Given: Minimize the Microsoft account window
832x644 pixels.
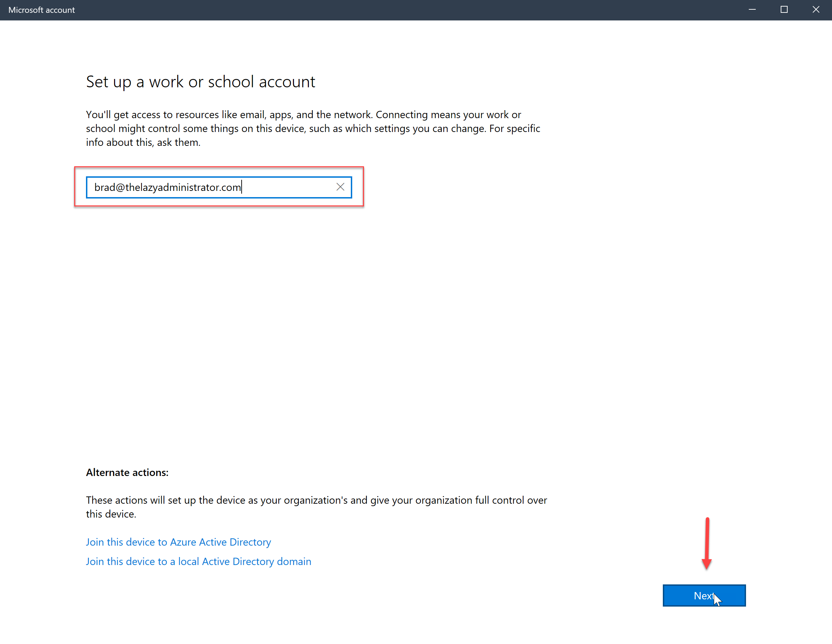Looking at the screenshot, I should coord(752,10).
